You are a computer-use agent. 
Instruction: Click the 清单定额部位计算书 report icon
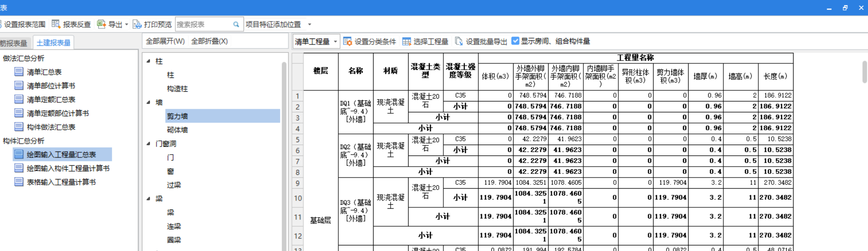19,113
